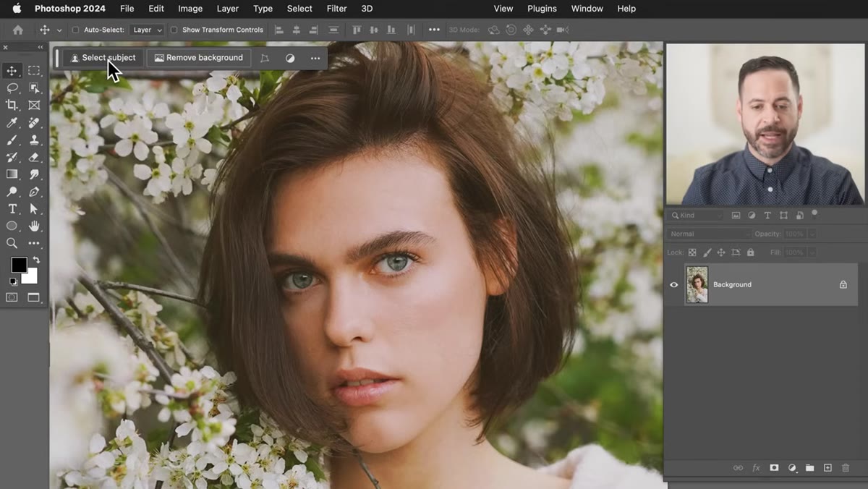Enable Show Transform Controls checkbox
868x489 pixels.
174,30
